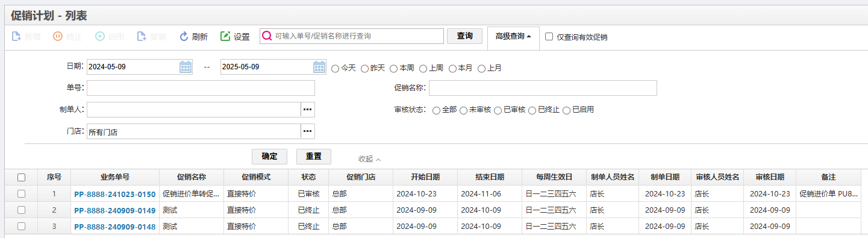Click the 促销进价单转促... name cell
The image size is (868, 238).
(192, 194)
